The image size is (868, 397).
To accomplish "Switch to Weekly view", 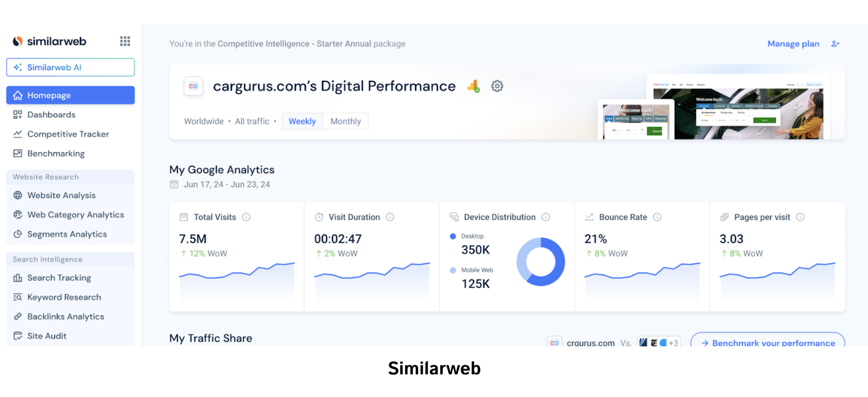I will pyautogui.click(x=302, y=121).
